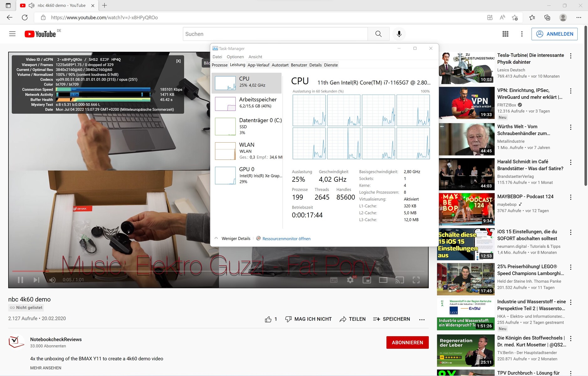This screenshot has height=376, width=588.
Task: Cast video to a TV
Action: (x=399, y=280)
